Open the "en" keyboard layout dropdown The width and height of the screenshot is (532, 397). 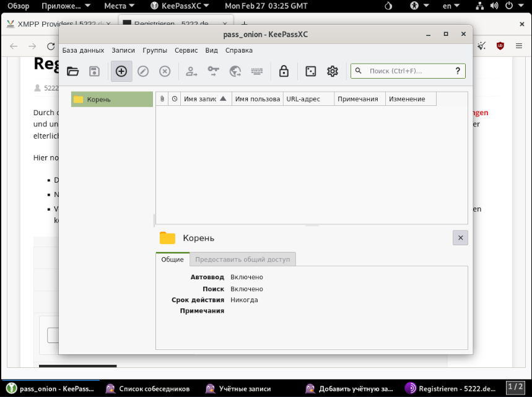450,6
